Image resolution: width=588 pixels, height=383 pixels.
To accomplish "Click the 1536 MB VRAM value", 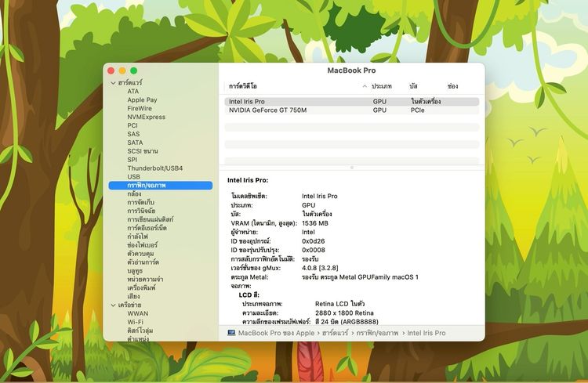I will pos(315,223).
